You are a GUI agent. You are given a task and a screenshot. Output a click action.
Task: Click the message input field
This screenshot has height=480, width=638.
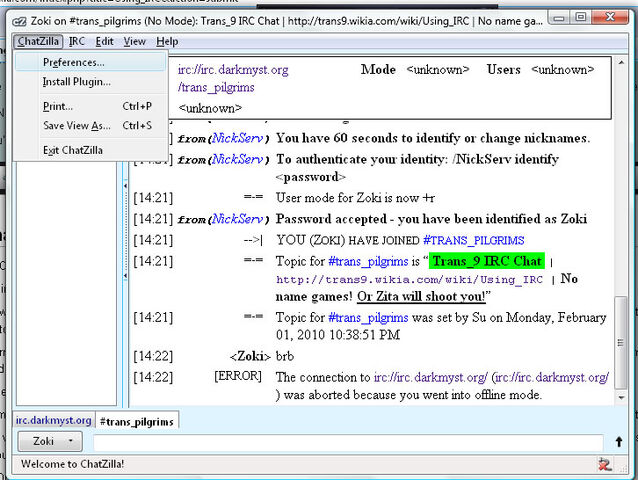348,442
